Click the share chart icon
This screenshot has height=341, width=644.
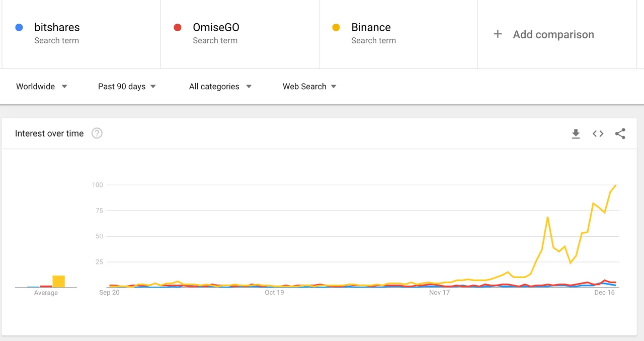click(620, 133)
